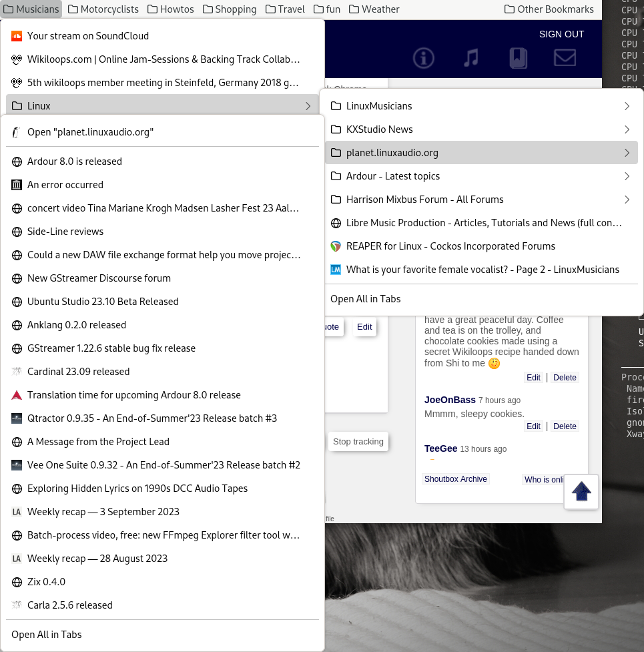This screenshot has height=652, width=644.
Task: Open Batch-process video FFmpeg Explorer entry
Action: coord(163,535)
